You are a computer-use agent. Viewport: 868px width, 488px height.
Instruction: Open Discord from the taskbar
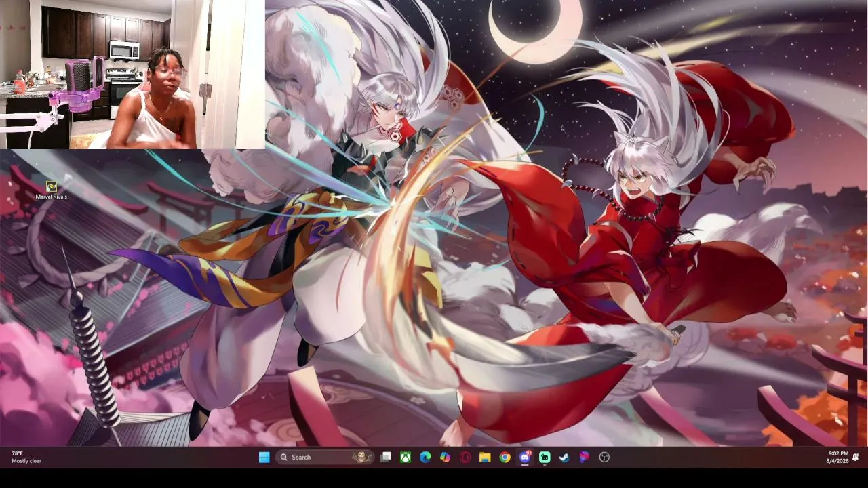pyautogui.click(x=525, y=457)
